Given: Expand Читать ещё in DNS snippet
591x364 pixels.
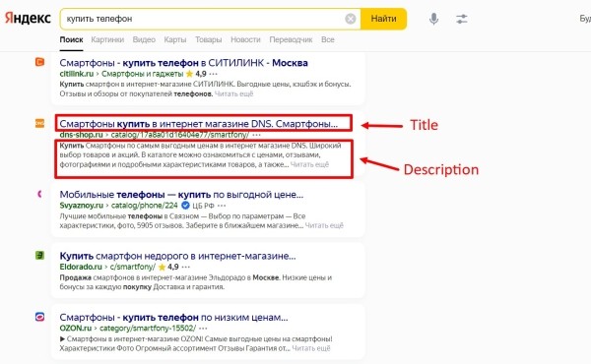Looking at the screenshot, I should pos(309,164).
